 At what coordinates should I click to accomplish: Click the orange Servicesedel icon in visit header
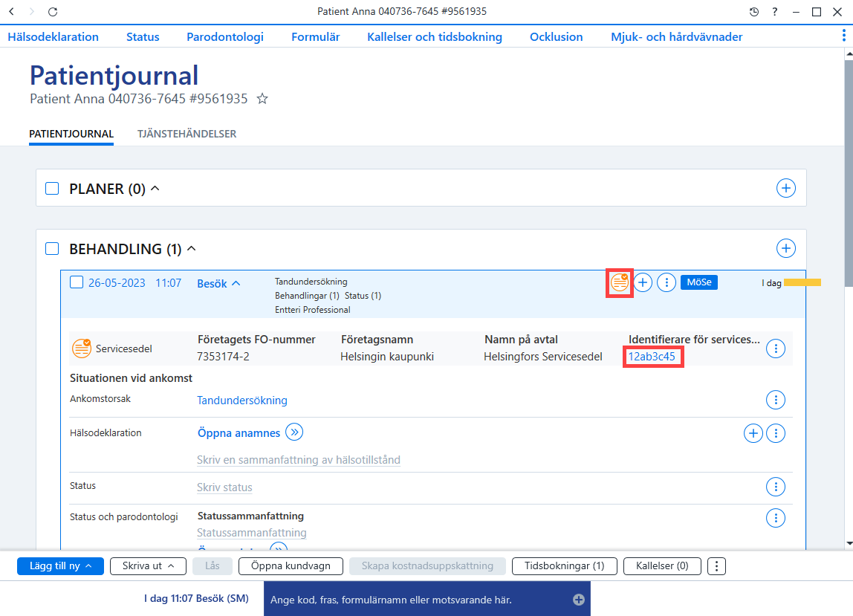619,282
